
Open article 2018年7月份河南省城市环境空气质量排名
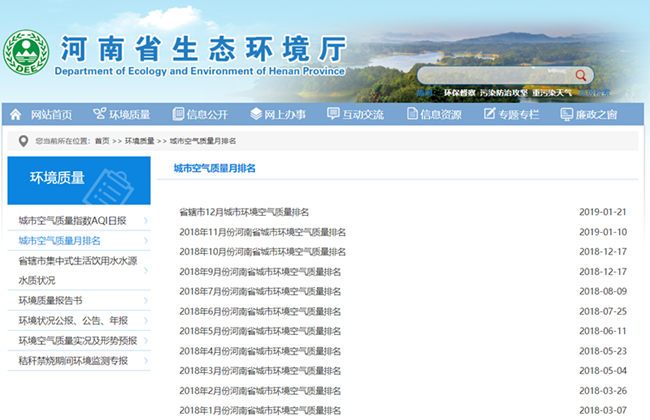260,291
